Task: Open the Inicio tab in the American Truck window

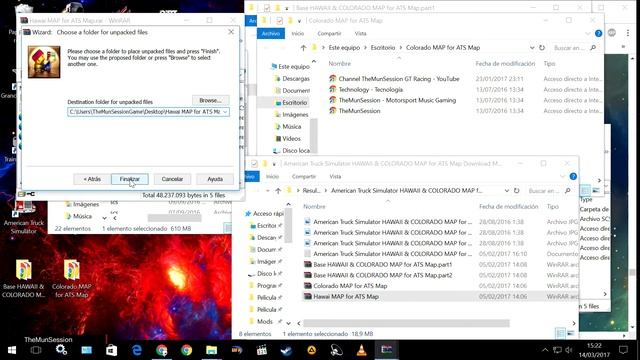Action: [272, 176]
